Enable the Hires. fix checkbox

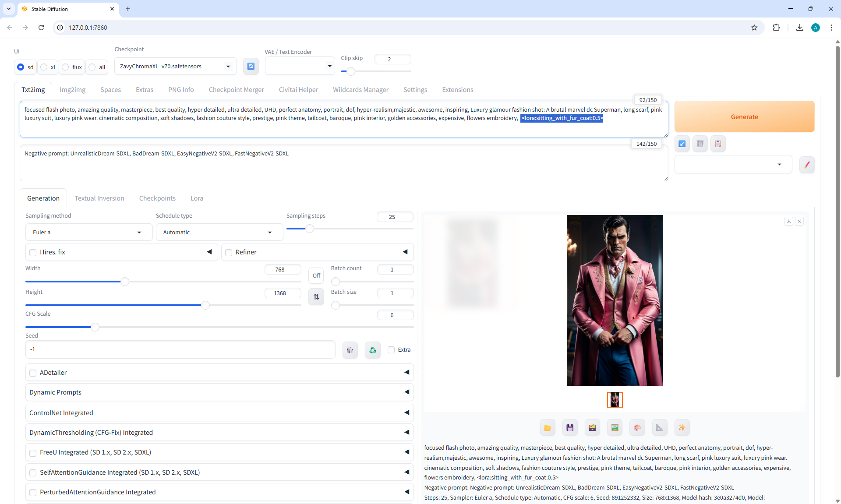33,252
